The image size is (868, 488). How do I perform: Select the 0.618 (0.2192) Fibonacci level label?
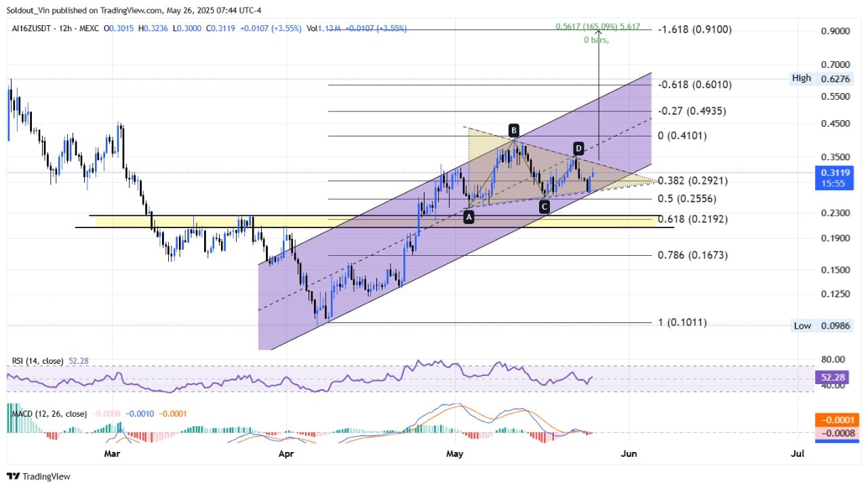(688, 219)
